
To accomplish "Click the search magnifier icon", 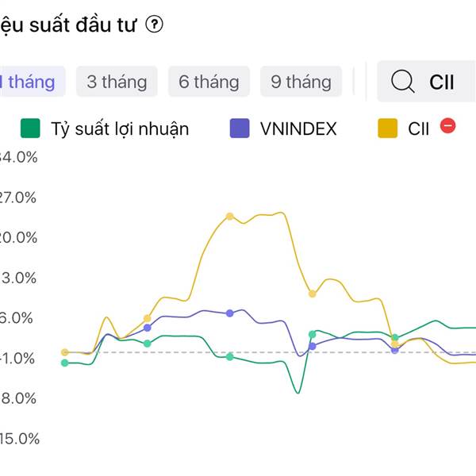I will 403,81.
